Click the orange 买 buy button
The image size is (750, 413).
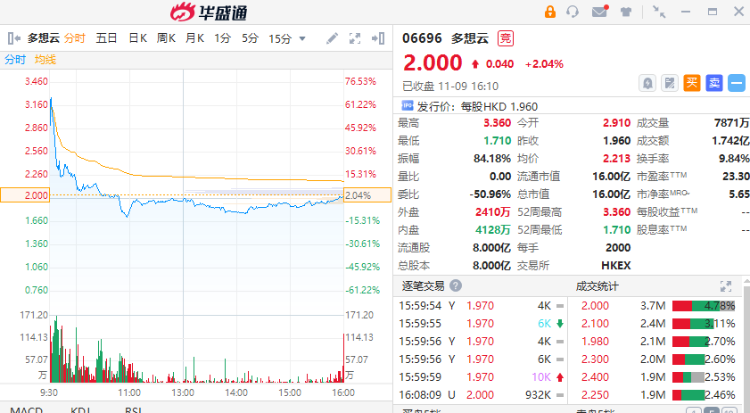click(692, 83)
